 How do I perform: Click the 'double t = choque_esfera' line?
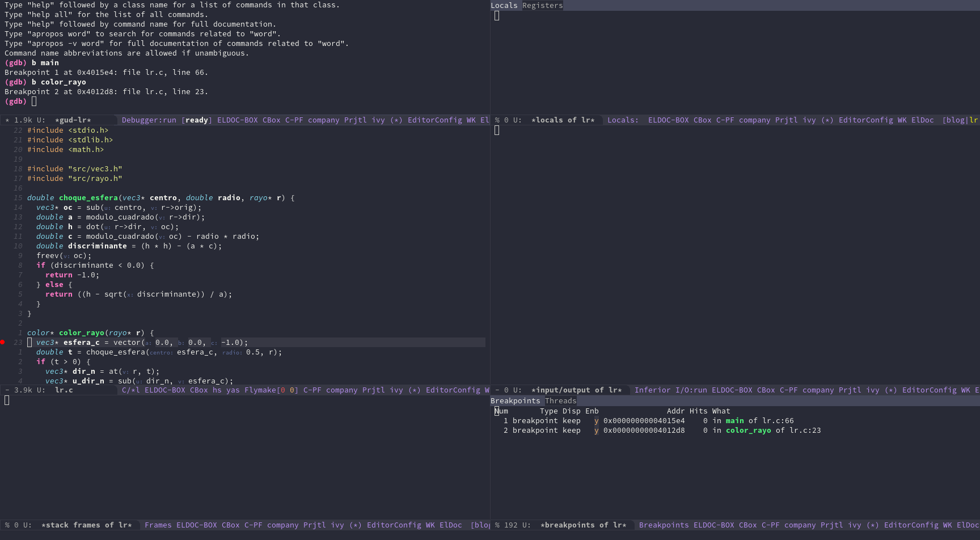pos(159,352)
